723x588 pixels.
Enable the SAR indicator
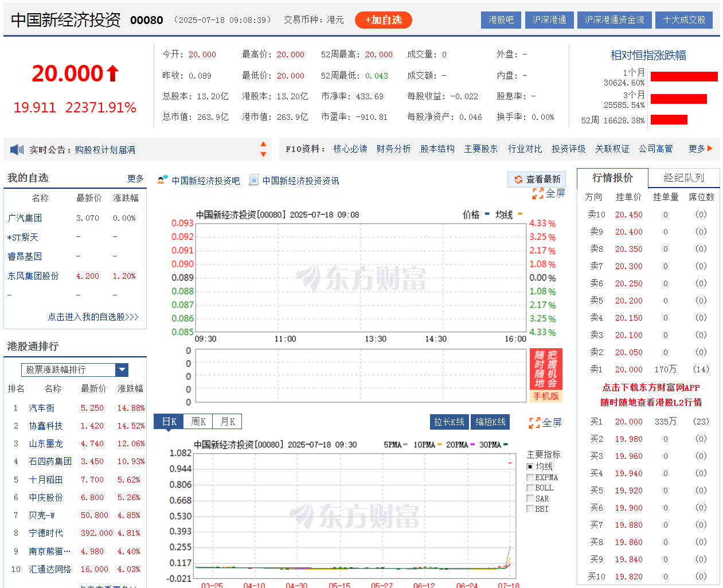530,499
